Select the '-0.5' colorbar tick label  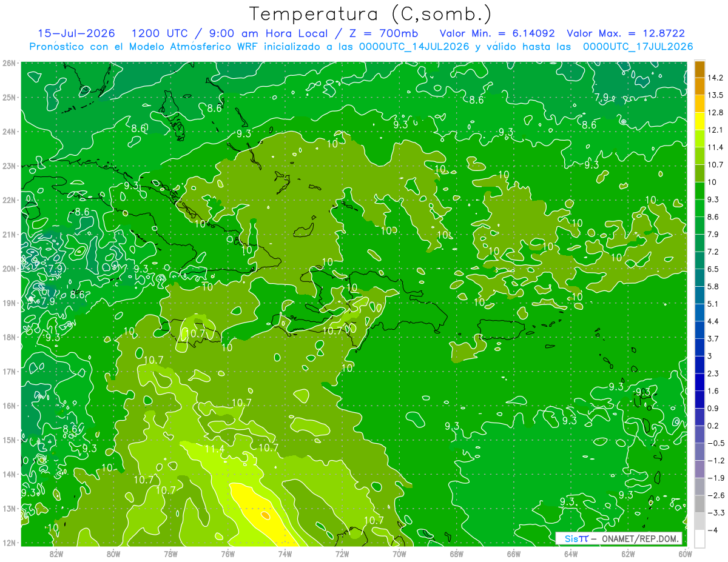click(715, 443)
